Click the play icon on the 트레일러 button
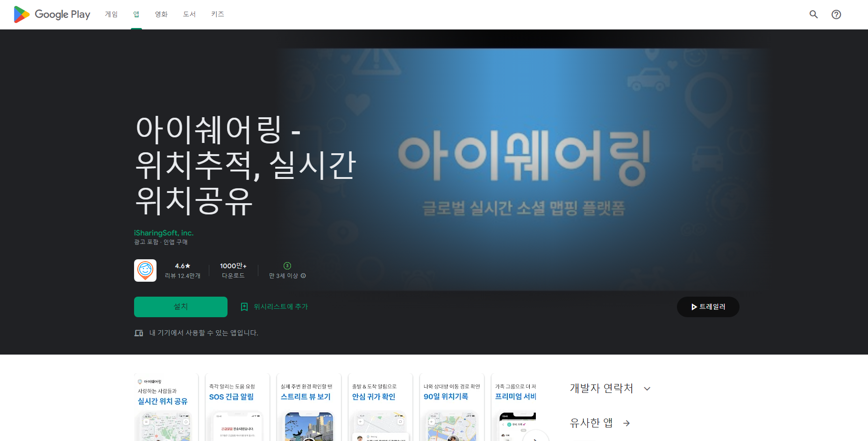The image size is (868, 441). (693, 306)
